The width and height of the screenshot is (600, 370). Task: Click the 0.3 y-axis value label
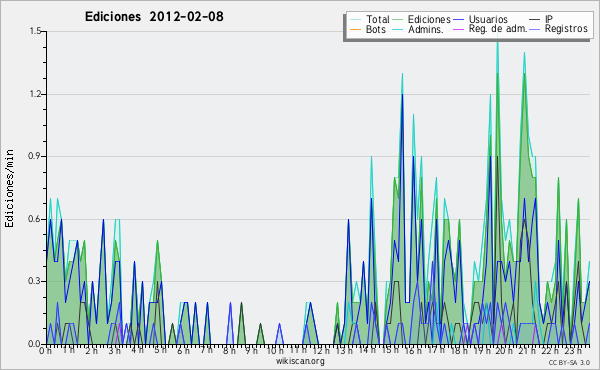pos(35,281)
